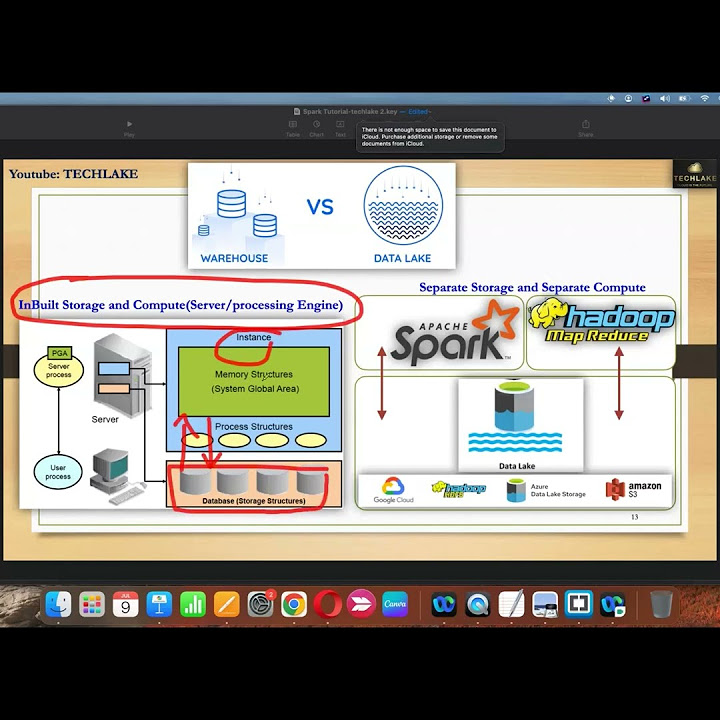
Task: Click the 'Process Structures' label
Action: [x=253, y=427]
